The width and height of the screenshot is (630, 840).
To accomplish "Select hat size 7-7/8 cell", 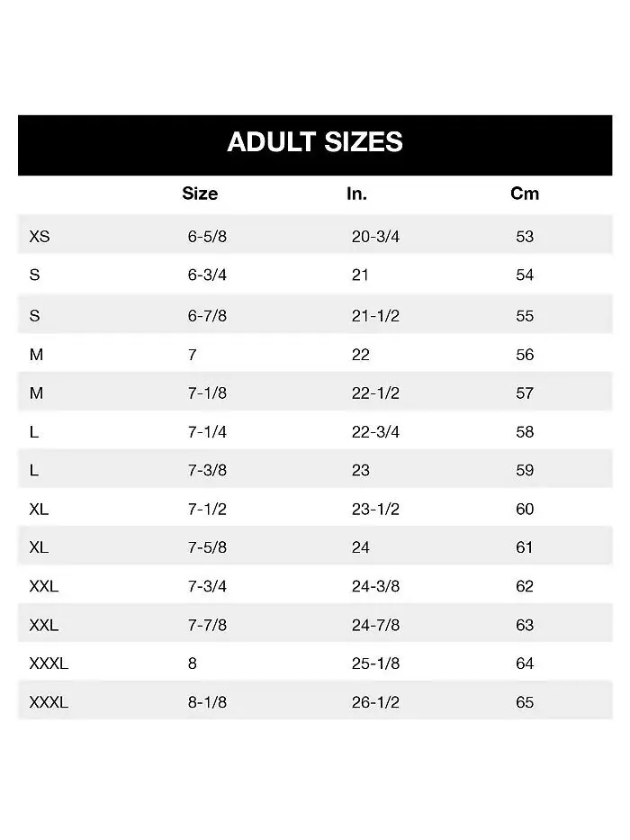I will 207,625.
